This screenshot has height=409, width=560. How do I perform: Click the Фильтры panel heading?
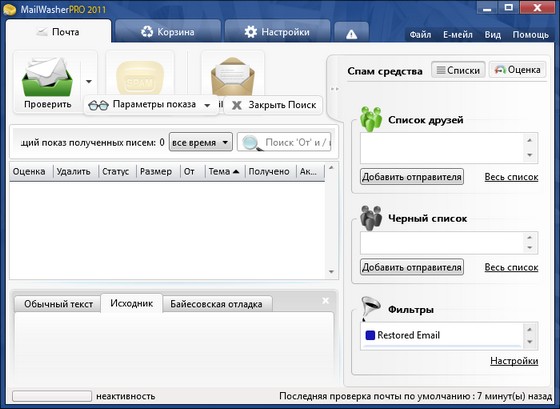coord(411,309)
